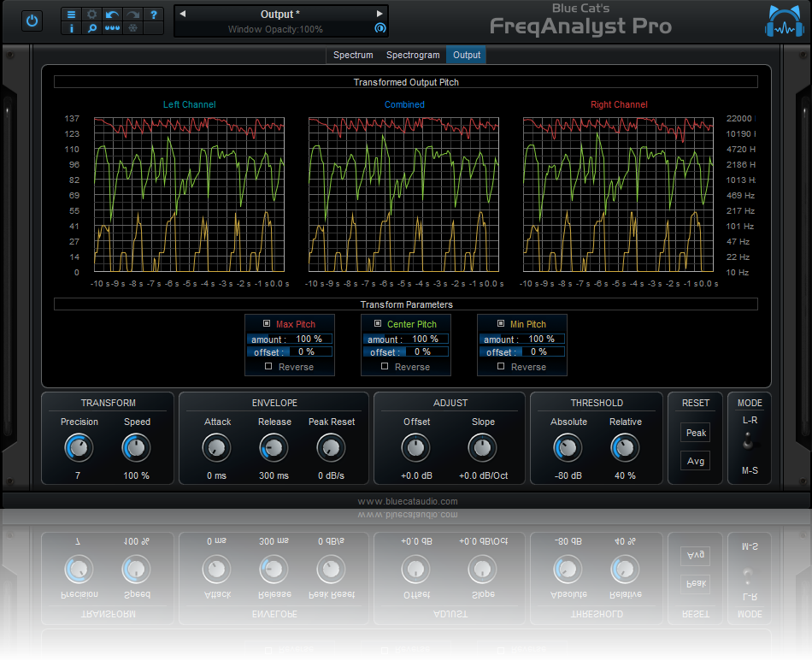The image size is (812, 661).
Task: Click the Release knob
Action: tap(274, 448)
